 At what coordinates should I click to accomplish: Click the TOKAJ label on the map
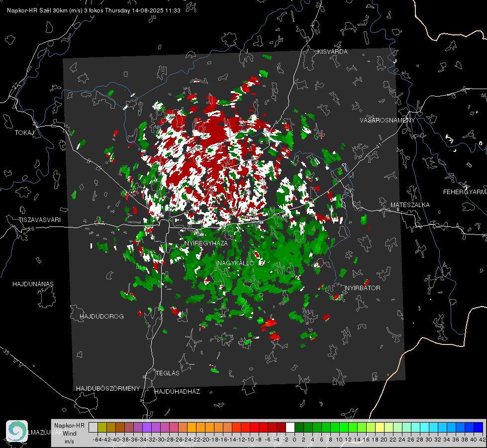tap(24, 133)
